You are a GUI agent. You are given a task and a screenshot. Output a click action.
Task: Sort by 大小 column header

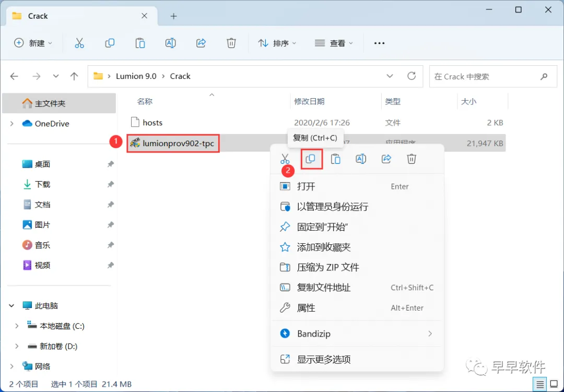coord(468,102)
